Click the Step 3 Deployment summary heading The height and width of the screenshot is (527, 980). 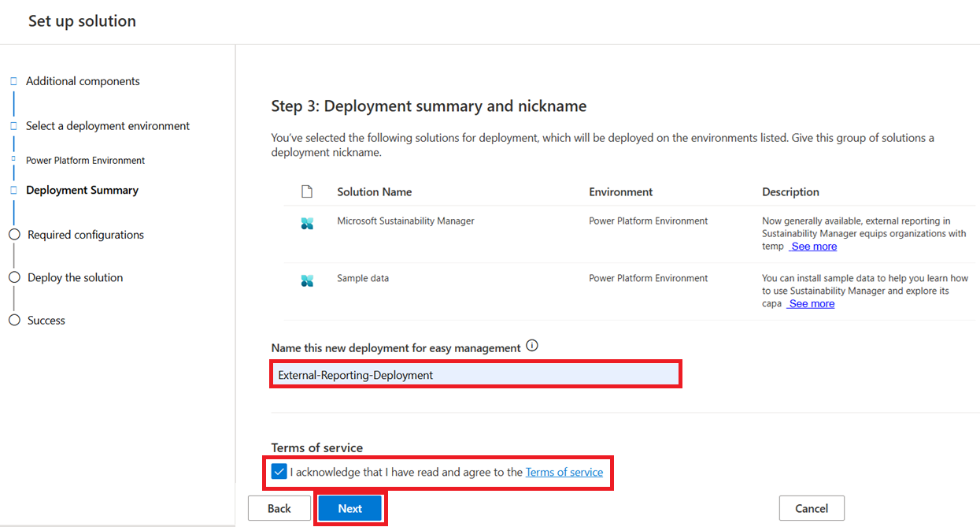[429, 106]
